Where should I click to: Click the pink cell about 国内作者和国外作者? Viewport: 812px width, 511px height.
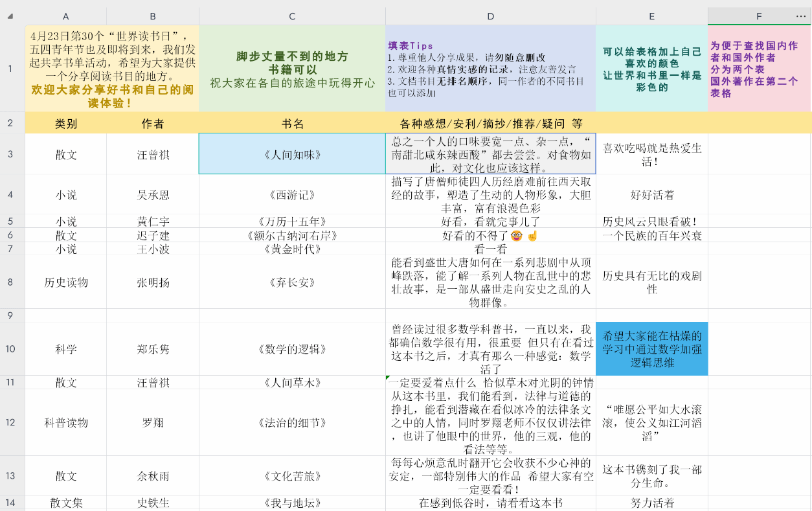pyautogui.click(x=759, y=69)
